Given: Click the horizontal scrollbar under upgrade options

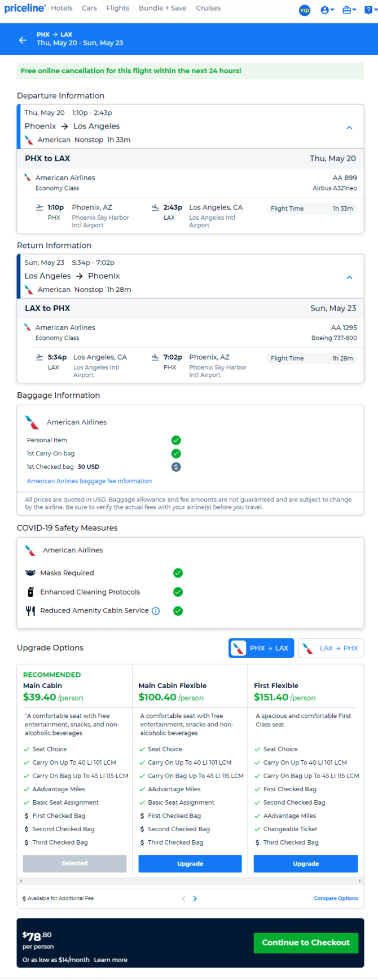Looking at the screenshot, I should pyautogui.click(x=191, y=881).
